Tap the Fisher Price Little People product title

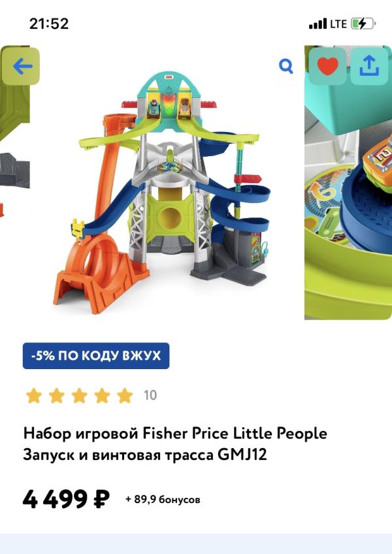(175, 444)
